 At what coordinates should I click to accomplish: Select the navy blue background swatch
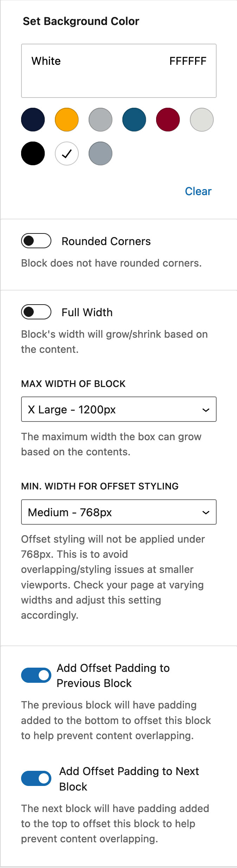33,120
